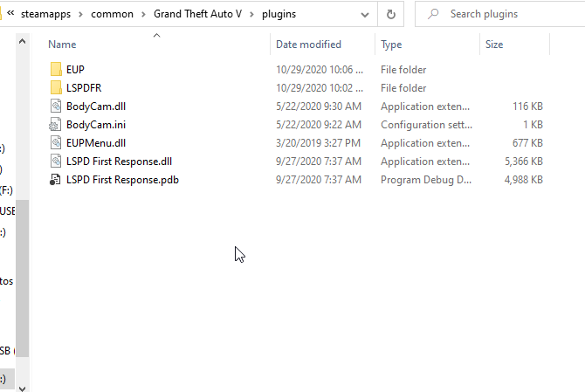Image resolution: width=585 pixels, height=392 pixels.
Task: Go to the common folder breadcrumb
Action: (114, 14)
